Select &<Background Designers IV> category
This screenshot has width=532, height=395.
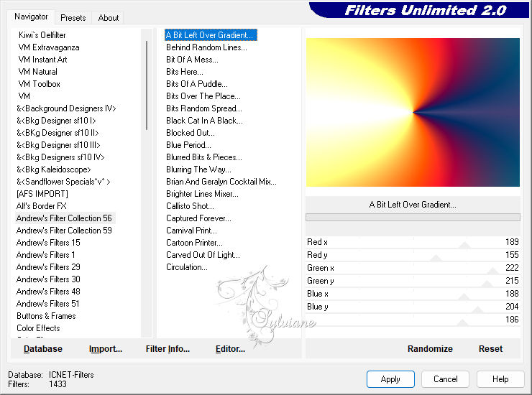click(x=66, y=108)
